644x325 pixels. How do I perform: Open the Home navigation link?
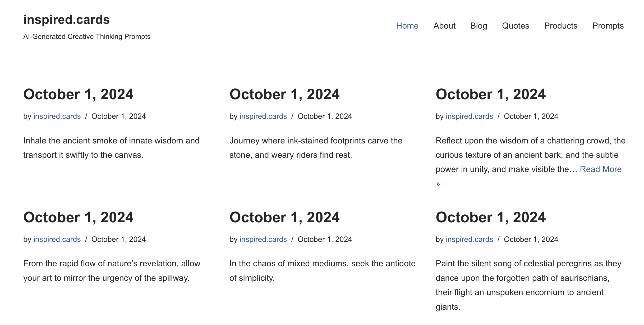click(x=407, y=26)
